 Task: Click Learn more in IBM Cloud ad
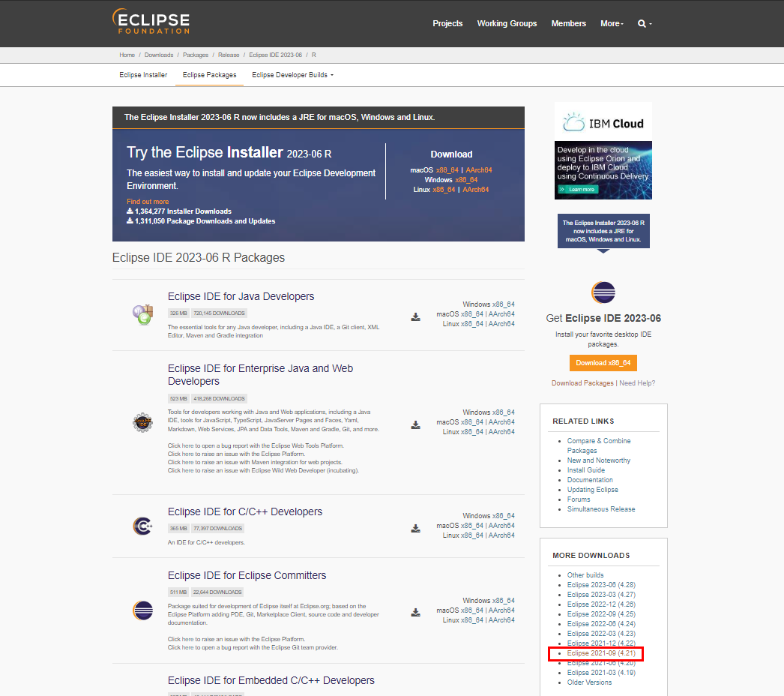pyautogui.click(x=577, y=189)
